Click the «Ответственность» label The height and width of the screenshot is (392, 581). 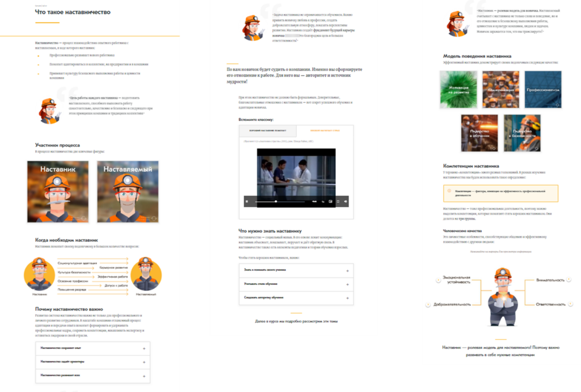[x=550, y=305]
